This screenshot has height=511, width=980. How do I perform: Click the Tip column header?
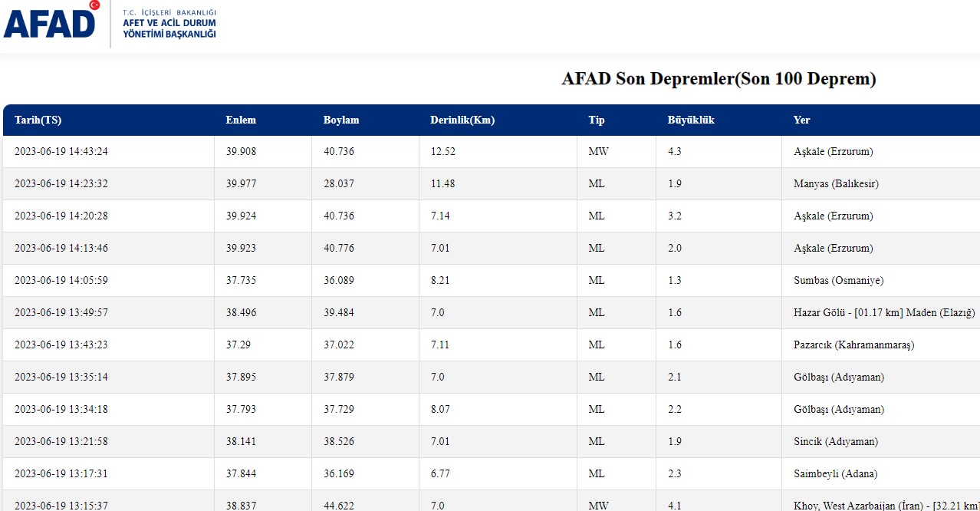pos(597,120)
